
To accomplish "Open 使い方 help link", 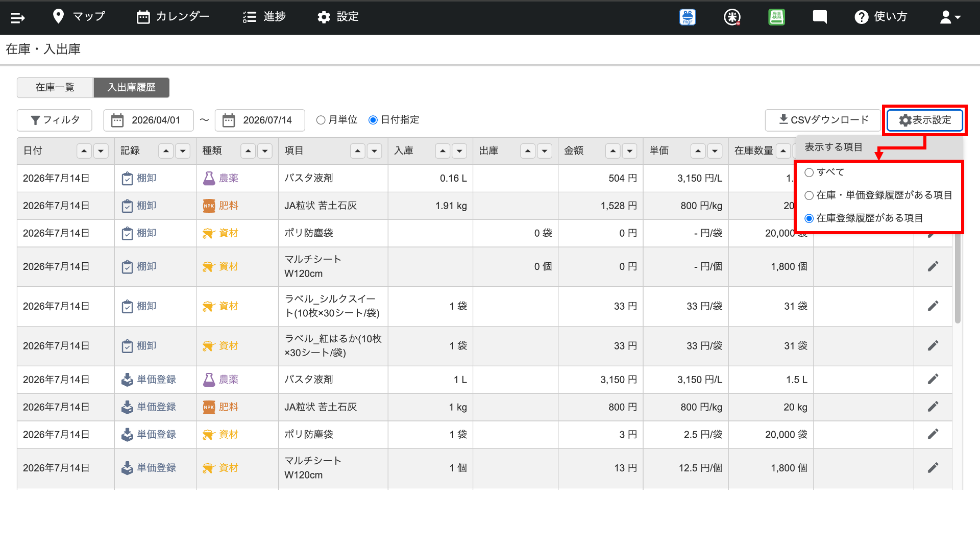I will (x=881, y=17).
